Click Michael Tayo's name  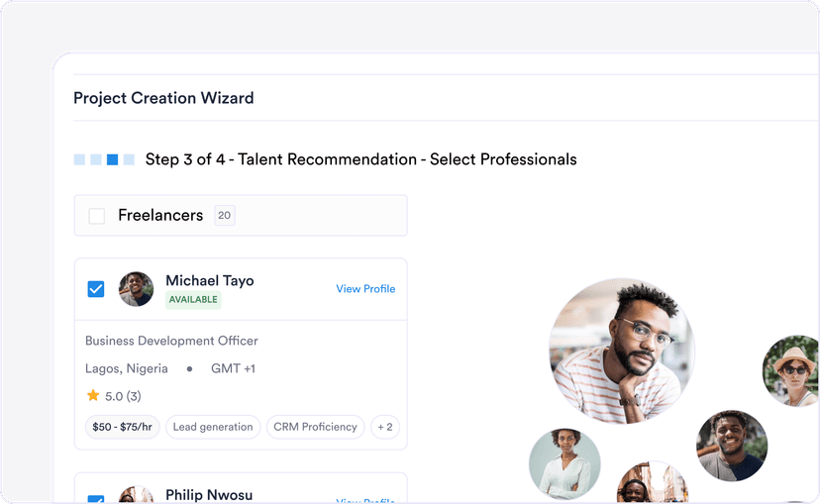209,280
